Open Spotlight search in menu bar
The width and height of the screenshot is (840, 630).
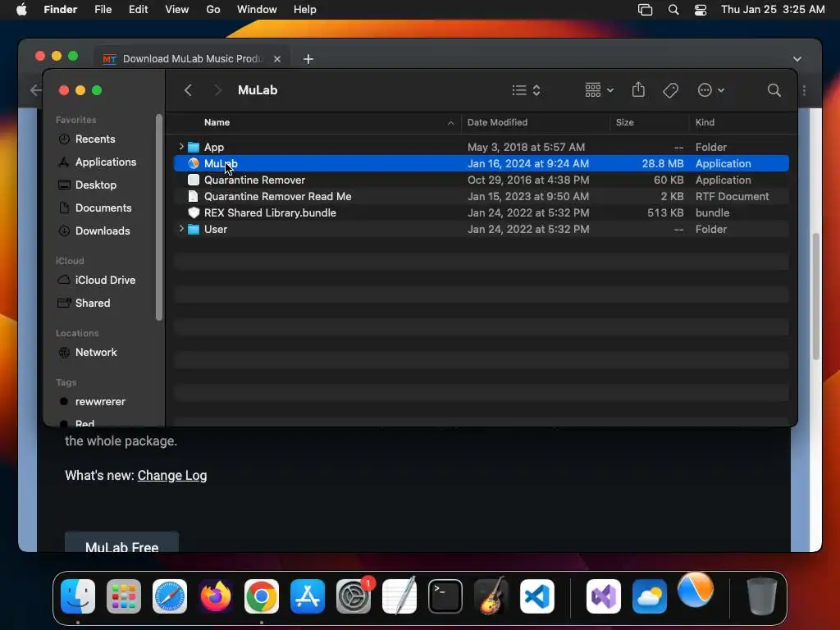673,10
